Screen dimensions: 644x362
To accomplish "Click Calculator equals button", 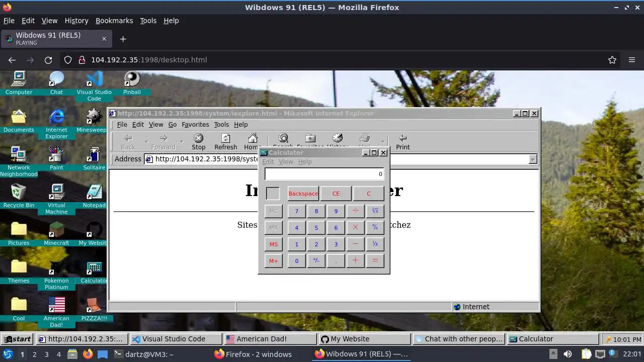I will (375, 261).
